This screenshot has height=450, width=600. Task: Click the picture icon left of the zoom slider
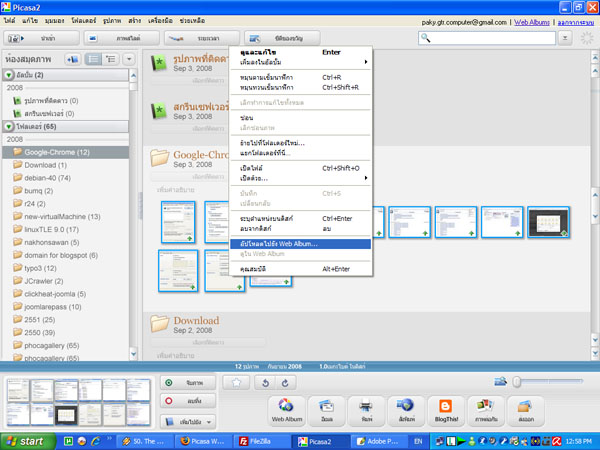(x=500, y=381)
